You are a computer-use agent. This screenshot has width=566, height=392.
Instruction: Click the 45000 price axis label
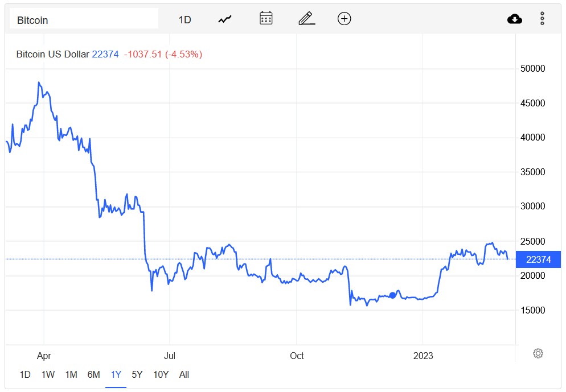click(x=532, y=103)
